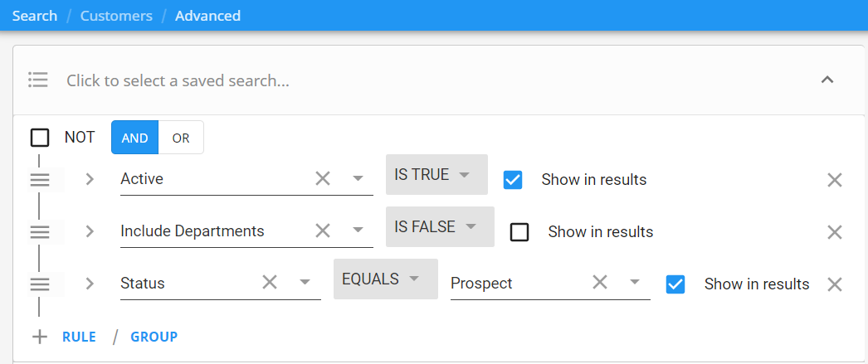The height and width of the screenshot is (364, 868).
Task: Open the EQUALS operator dropdown
Action: click(x=385, y=279)
